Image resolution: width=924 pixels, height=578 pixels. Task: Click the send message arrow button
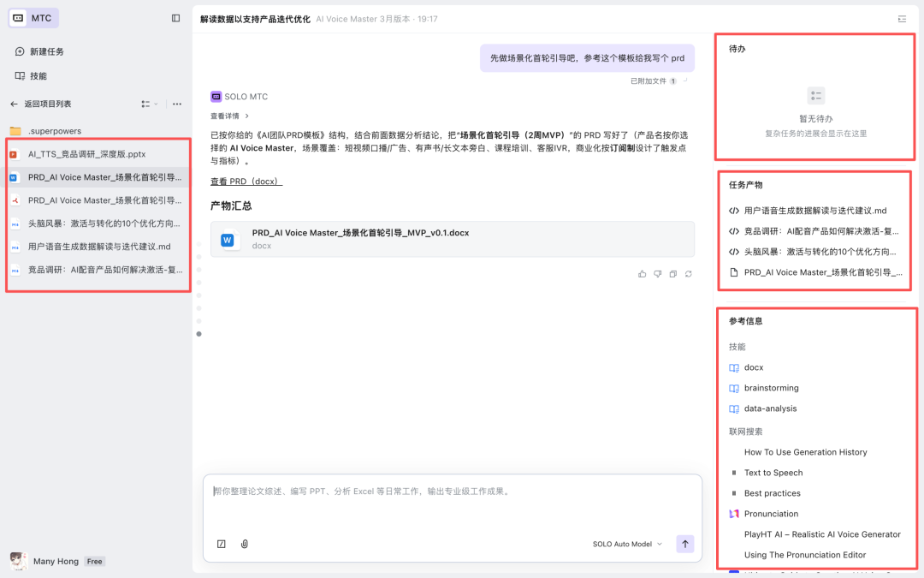pos(684,544)
